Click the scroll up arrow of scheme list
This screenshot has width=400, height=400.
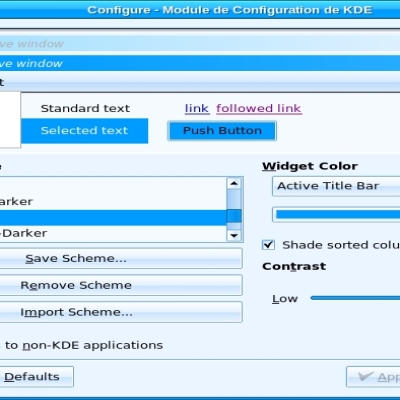234,183
